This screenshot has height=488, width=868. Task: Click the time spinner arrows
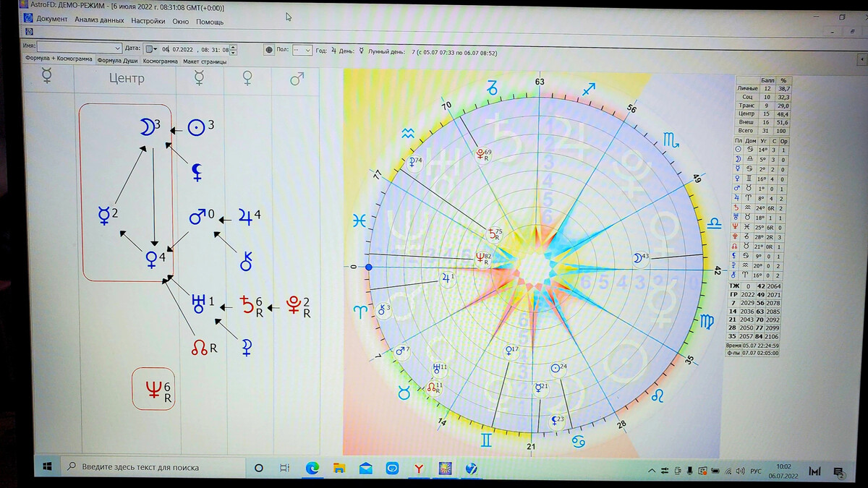[x=234, y=50]
